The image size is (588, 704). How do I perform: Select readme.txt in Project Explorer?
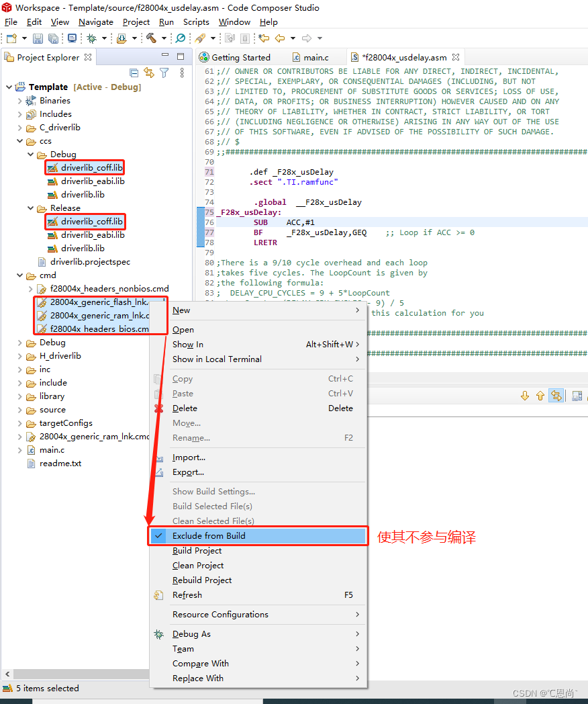coord(60,464)
